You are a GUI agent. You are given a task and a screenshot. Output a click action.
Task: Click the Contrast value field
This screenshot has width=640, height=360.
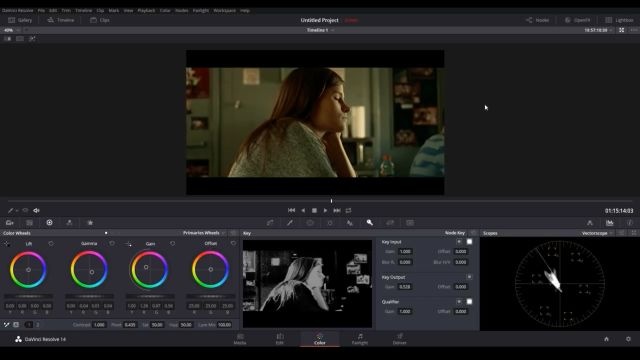pos(100,325)
